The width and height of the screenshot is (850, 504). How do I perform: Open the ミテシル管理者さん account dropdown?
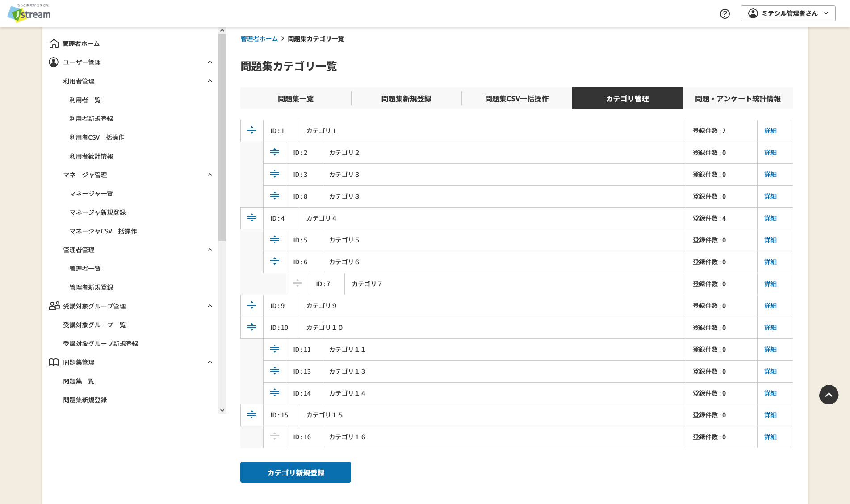coord(788,13)
